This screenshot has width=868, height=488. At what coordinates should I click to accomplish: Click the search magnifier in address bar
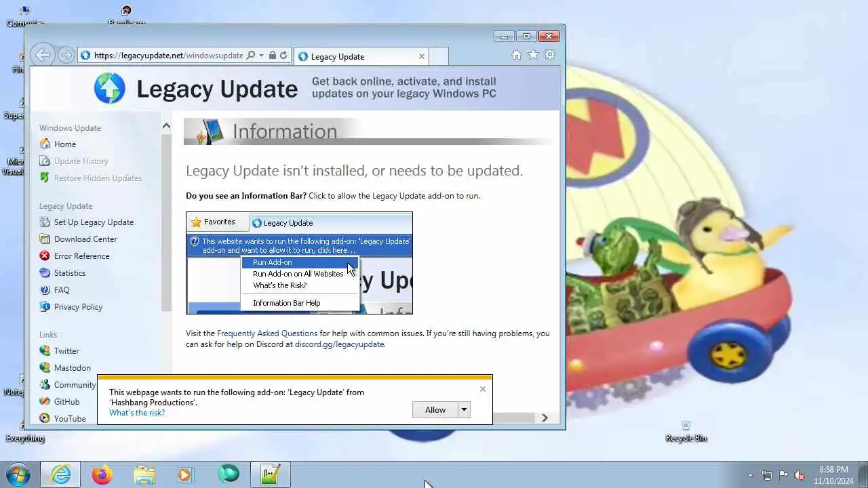point(250,56)
